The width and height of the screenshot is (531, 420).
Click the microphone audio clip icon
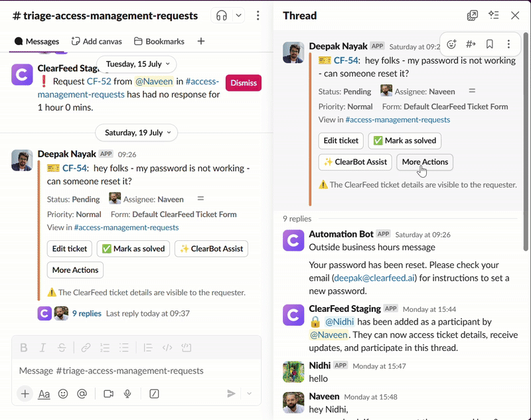[127, 393]
